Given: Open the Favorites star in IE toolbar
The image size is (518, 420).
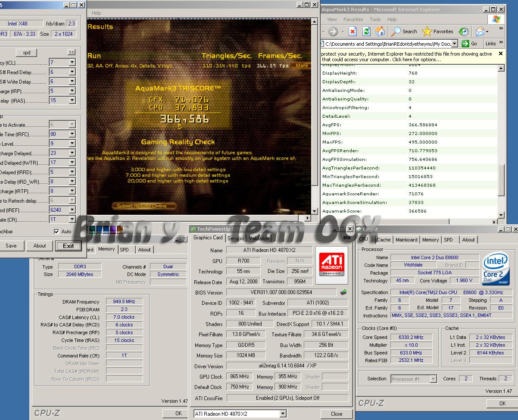Looking at the screenshot, I should pyautogui.click(x=437, y=31).
